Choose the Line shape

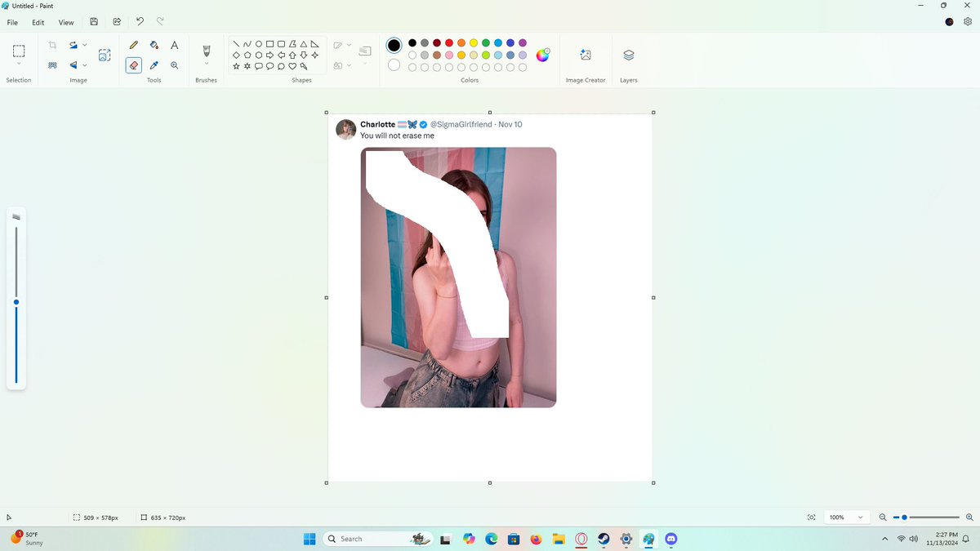[x=236, y=44]
